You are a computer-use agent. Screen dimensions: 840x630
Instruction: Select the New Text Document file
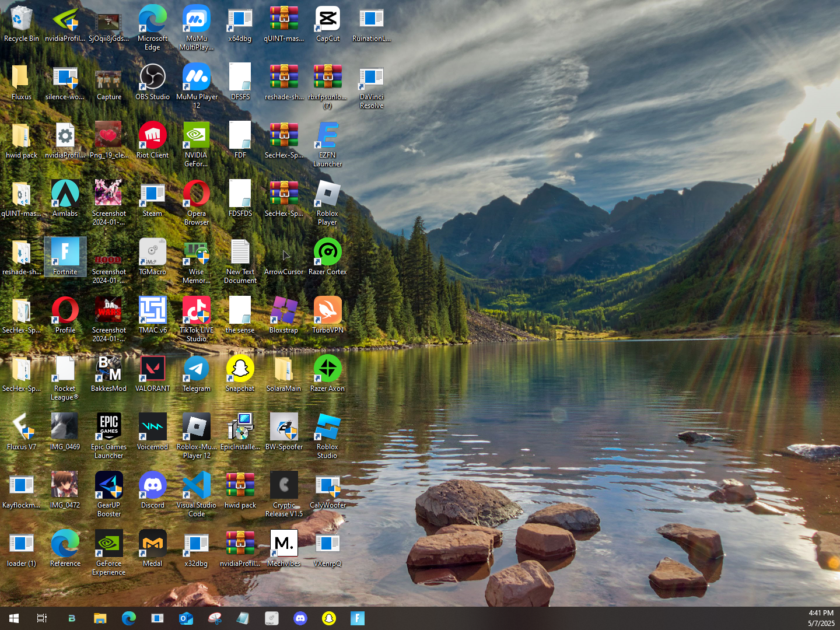point(240,261)
